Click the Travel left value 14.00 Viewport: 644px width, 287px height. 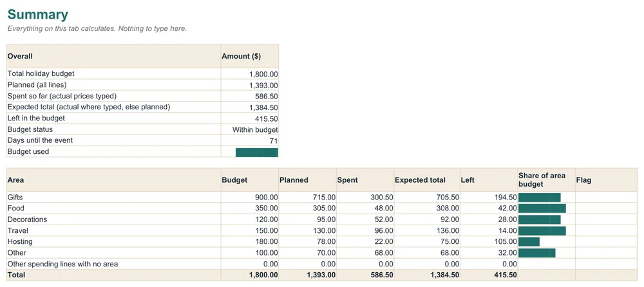point(507,231)
